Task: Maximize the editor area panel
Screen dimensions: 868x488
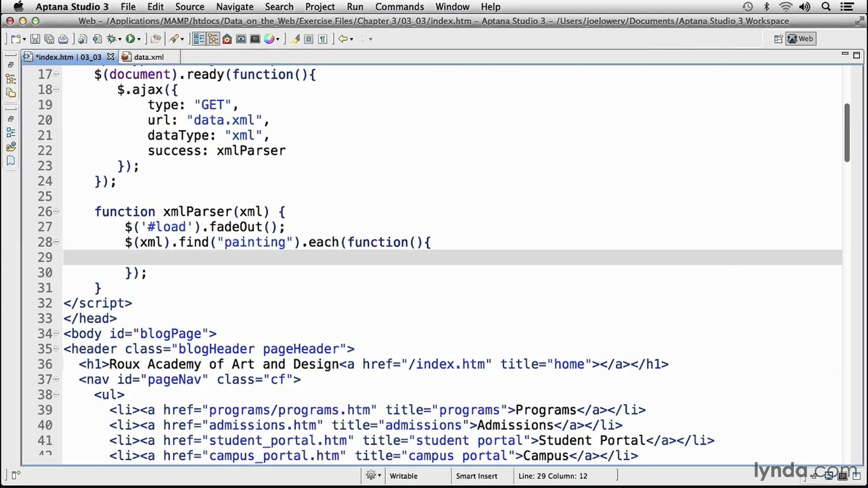Action: 857,55
